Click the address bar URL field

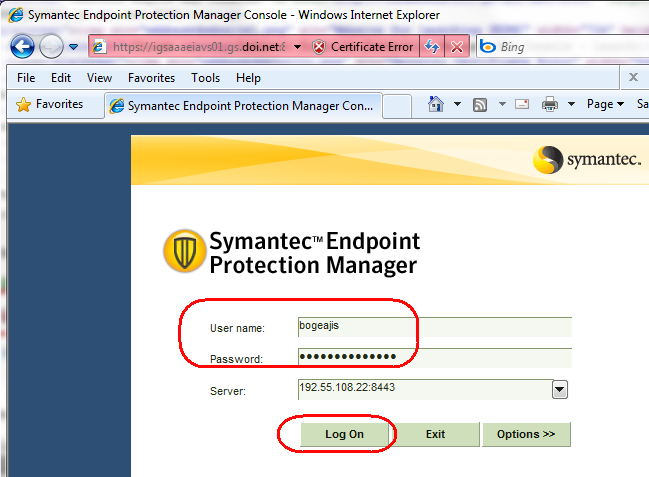[x=199, y=47]
